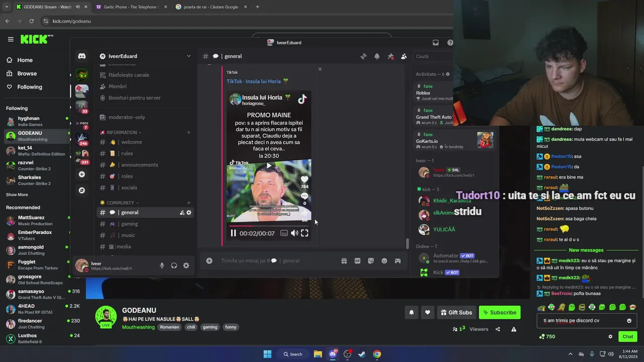
Task: Subscribe to GODEANU
Action: pos(500,312)
